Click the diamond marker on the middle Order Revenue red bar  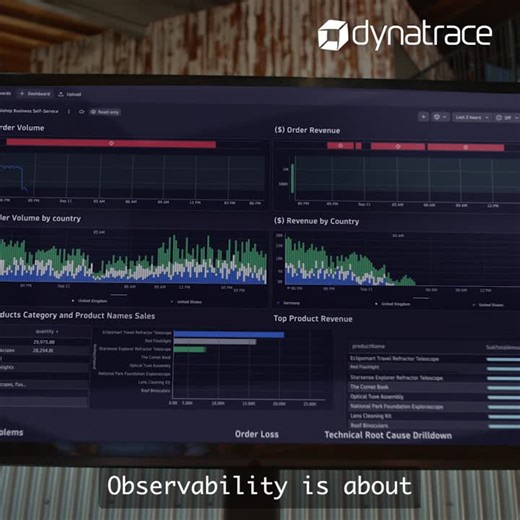[x=398, y=146]
